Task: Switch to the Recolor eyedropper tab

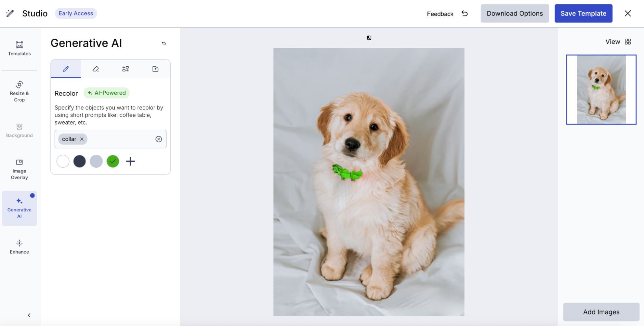Action: 66,69
